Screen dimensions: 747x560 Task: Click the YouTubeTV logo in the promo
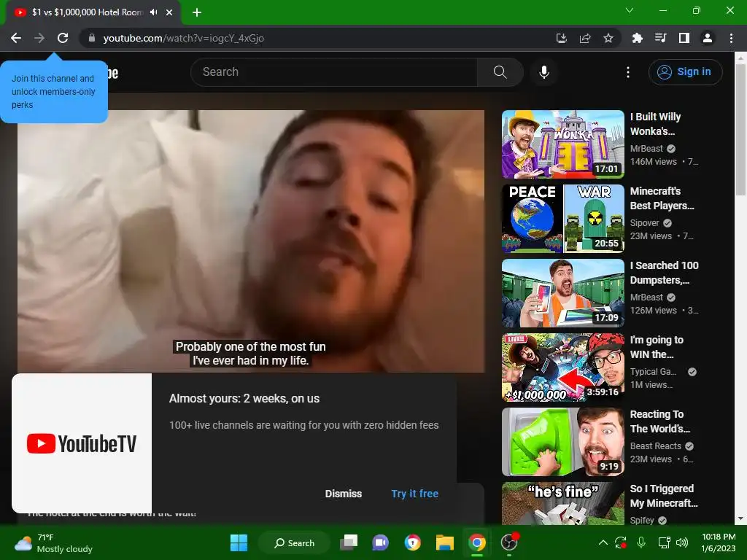pos(82,443)
